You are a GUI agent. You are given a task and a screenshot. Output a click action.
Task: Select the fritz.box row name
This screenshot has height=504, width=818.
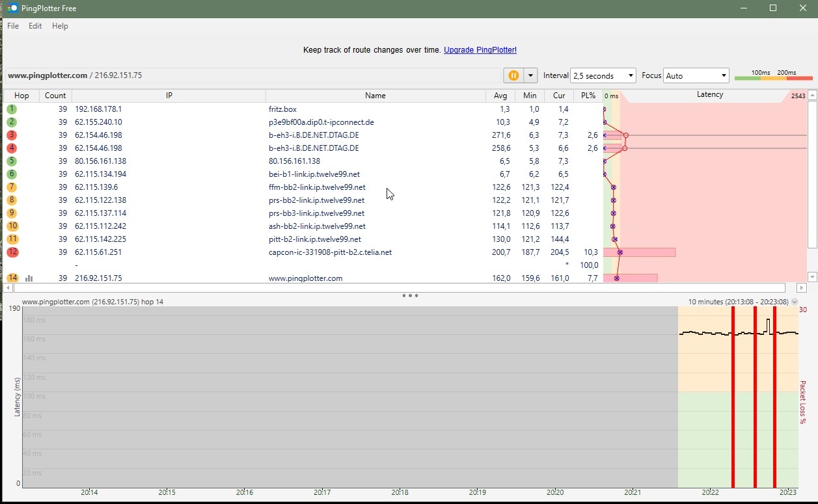point(282,109)
